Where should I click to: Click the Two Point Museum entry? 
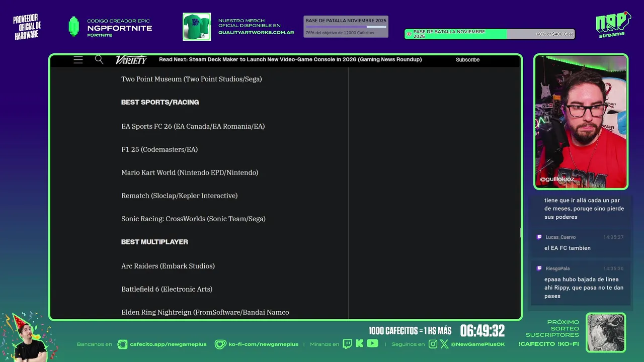tap(192, 79)
